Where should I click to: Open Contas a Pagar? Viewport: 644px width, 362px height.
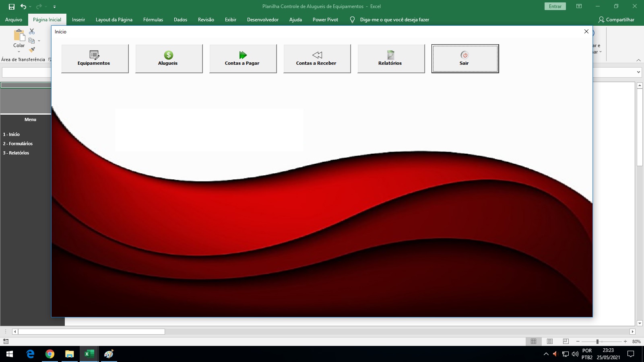[243, 59]
